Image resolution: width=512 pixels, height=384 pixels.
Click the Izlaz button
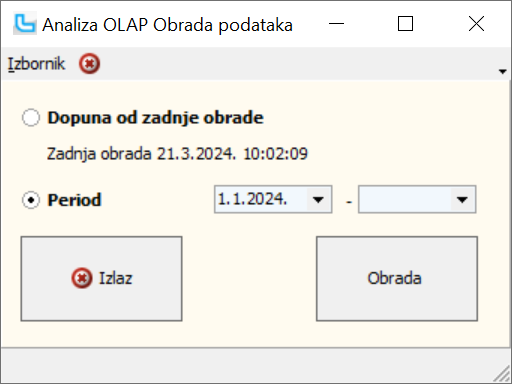101,279
